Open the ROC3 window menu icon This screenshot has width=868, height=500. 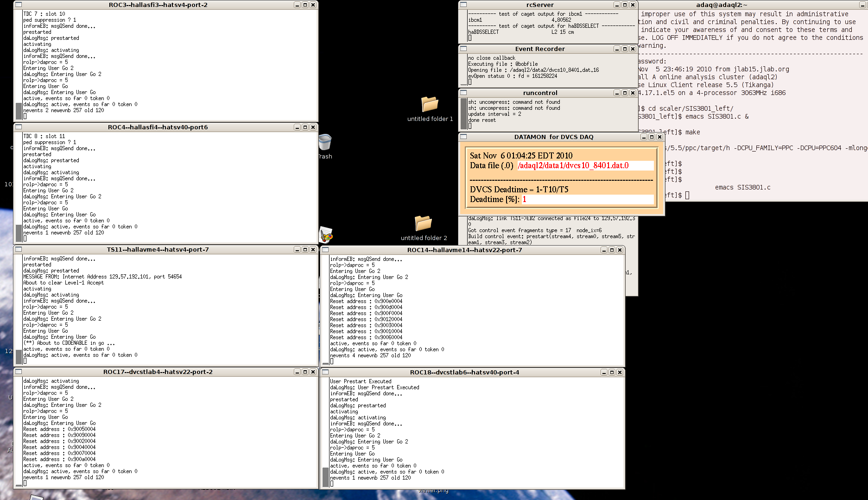tap(19, 5)
